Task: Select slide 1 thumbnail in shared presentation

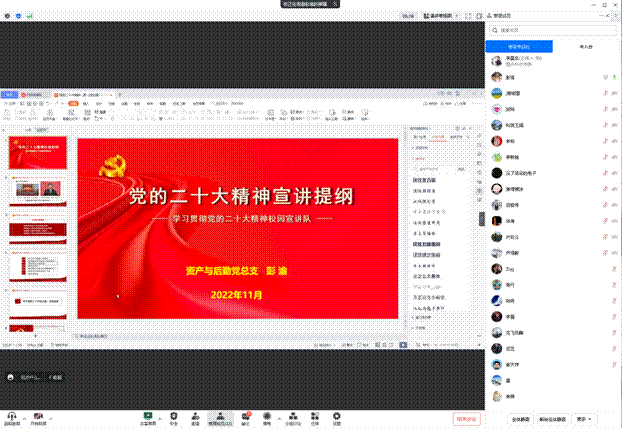Action: (x=38, y=153)
